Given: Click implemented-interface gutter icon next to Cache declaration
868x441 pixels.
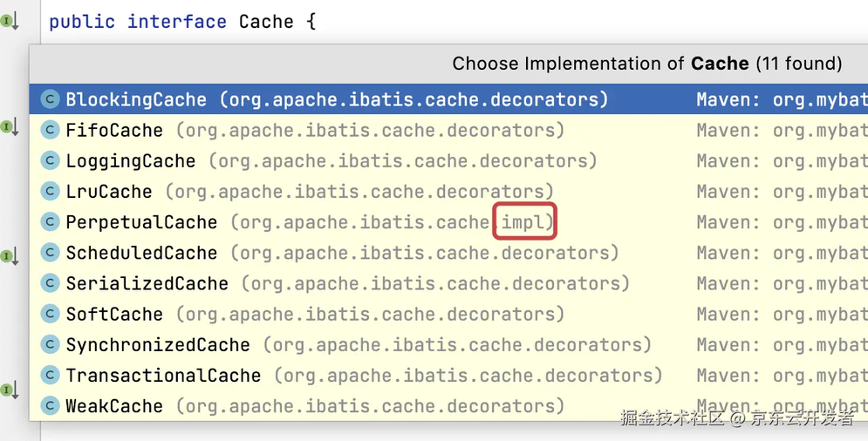Looking at the screenshot, I should tap(10, 22).
